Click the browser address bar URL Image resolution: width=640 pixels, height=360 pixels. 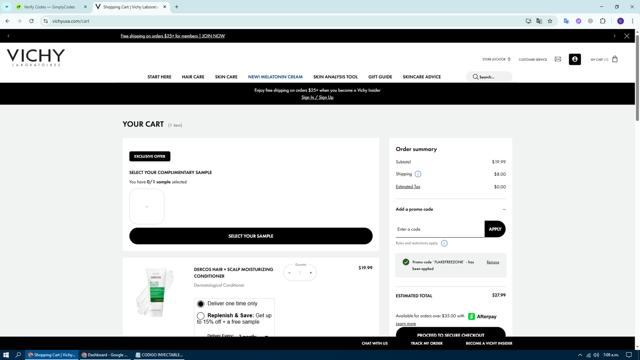[x=71, y=21]
